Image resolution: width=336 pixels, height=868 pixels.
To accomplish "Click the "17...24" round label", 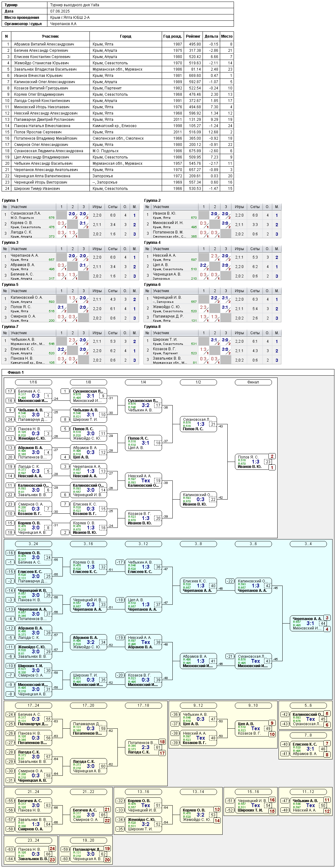I will (x=33, y=705).
